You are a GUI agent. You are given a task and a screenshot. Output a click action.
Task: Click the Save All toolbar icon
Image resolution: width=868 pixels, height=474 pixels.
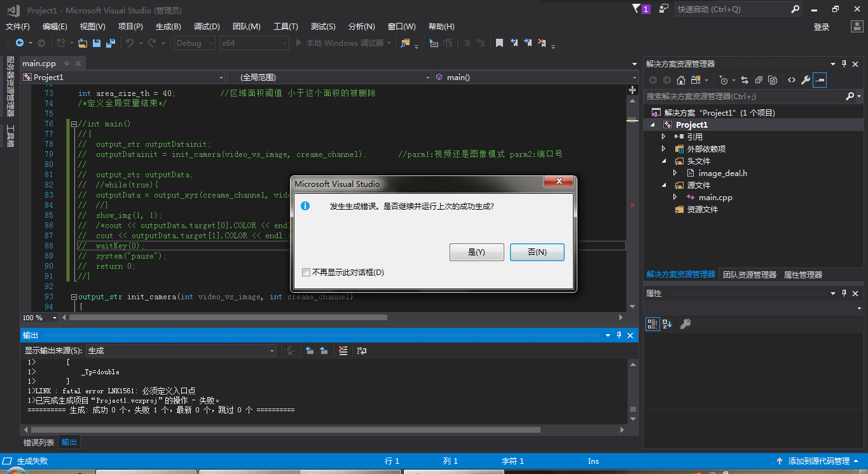(x=110, y=43)
